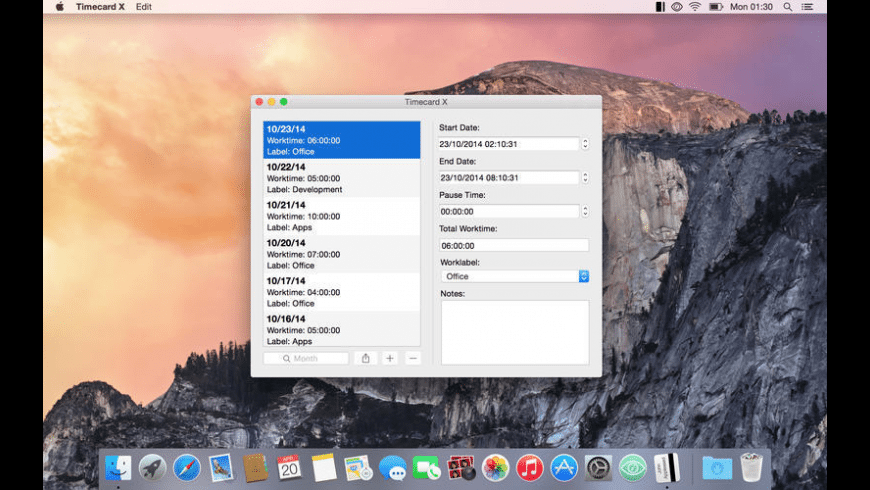Add a new timecard entry with plus
The image size is (870, 490).
pyautogui.click(x=390, y=358)
